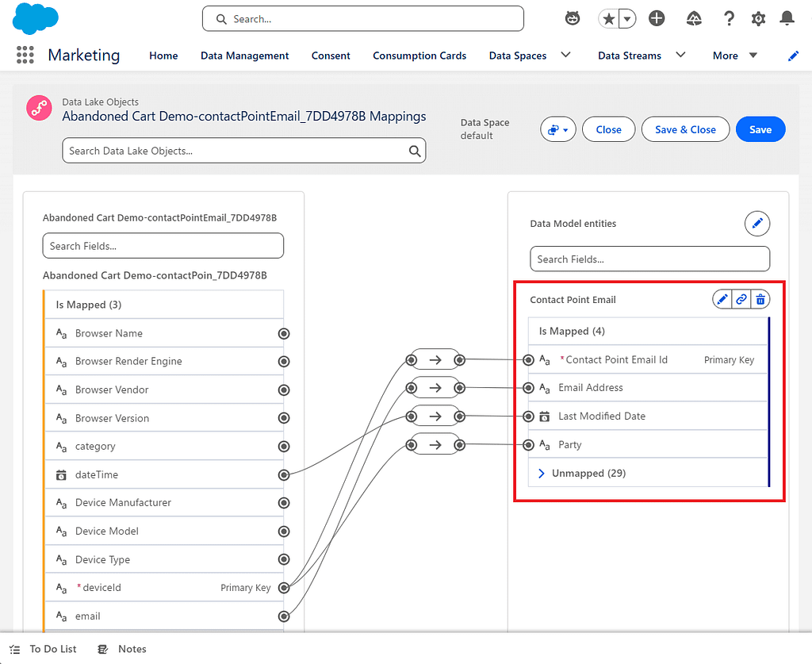The image size is (812, 664).
Task: Click the Search Data Lake Objects field
Action: 244,151
